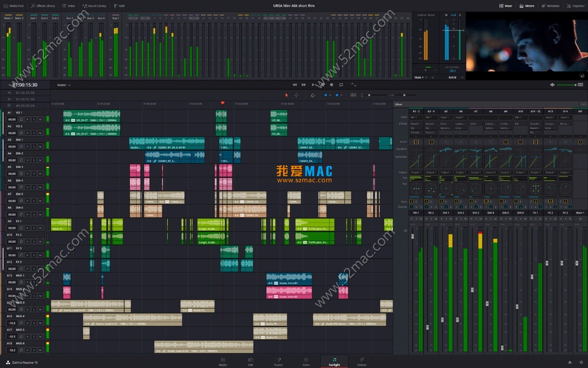The width and height of the screenshot is (588, 368).
Task: Click the viewer pop-out icon
Action: coord(582,76)
